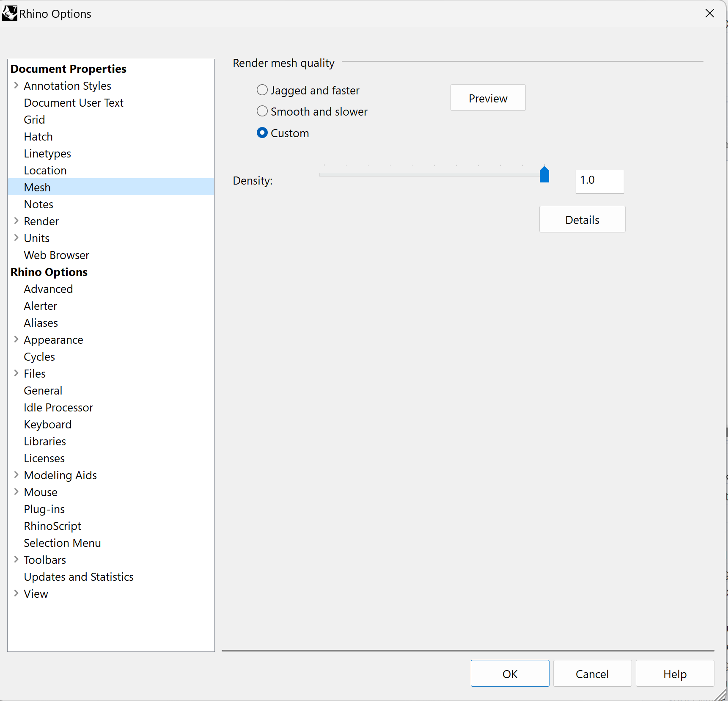Click the Rhino logo icon in title bar
Viewport: 728px width, 701px height.
coord(9,13)
